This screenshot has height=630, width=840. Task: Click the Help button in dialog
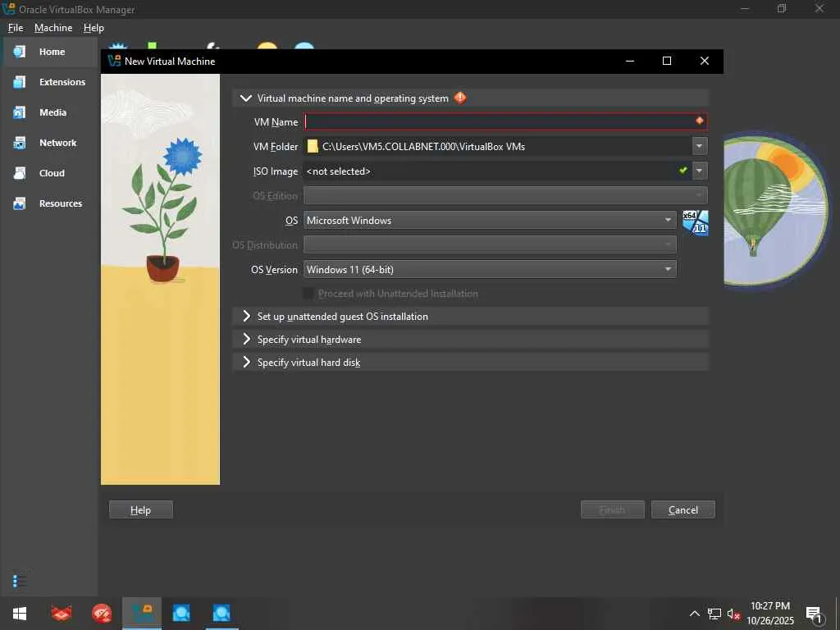pyautogui.click(x=141, y=510)
